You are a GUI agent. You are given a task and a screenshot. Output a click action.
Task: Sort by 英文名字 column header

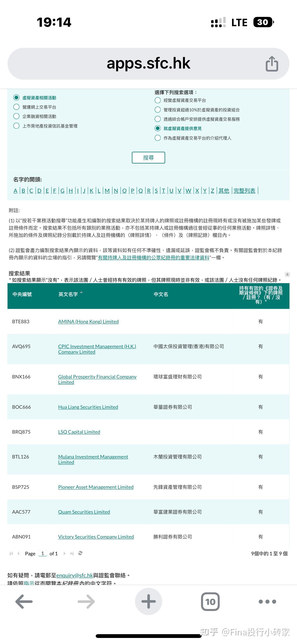68,294
